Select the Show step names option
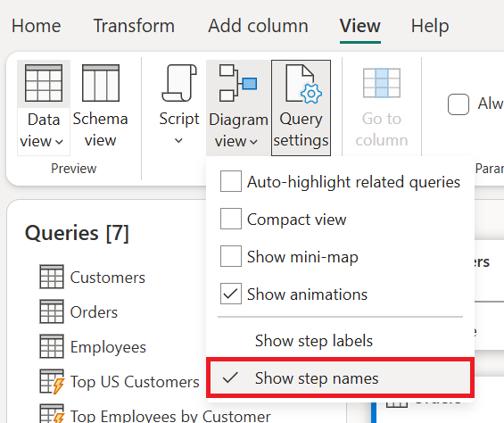Image resolution: width=504 pixels, height=423 pixels. tap(340, 378)
